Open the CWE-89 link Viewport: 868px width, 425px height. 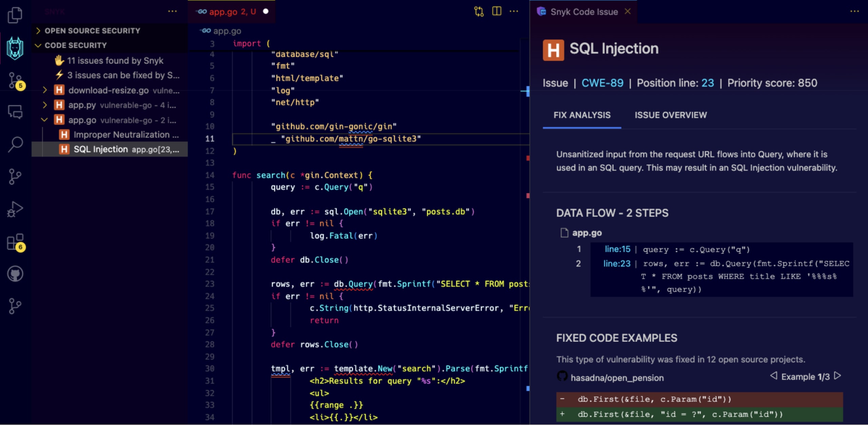click(x=603, y=83)
